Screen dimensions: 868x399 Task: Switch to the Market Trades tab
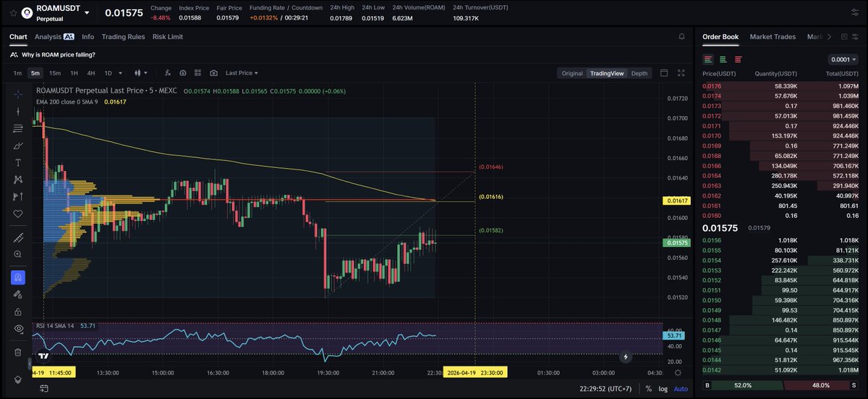(x=773, y=36)
